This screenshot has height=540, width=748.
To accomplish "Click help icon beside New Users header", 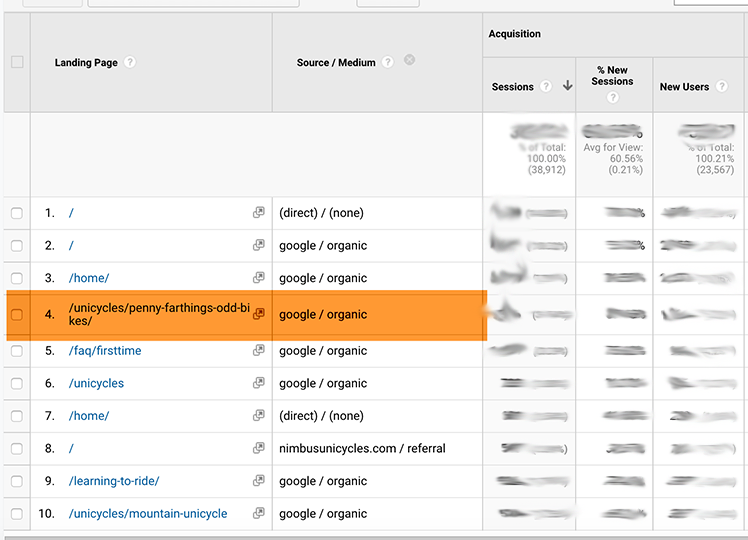I will pyautogui.click(x=721, y=87).
